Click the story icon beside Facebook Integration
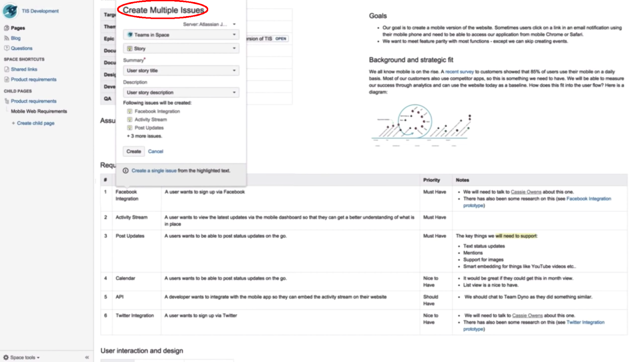The width and height of the screenshot is (644, 362). pyautogui.click(x=130, y=111)
